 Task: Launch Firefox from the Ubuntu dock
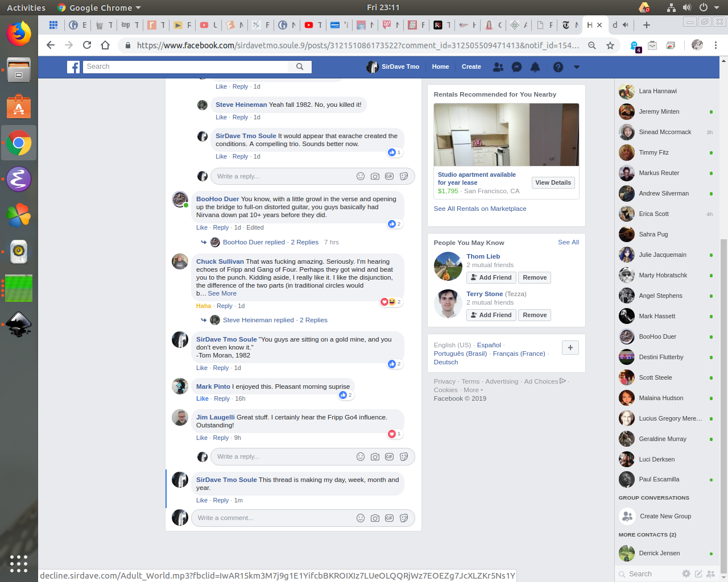(x=19, y=34)
